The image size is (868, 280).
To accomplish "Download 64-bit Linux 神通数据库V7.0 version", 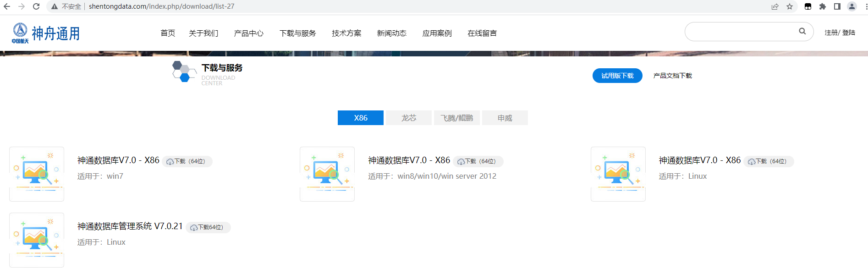I will (769, 161).
